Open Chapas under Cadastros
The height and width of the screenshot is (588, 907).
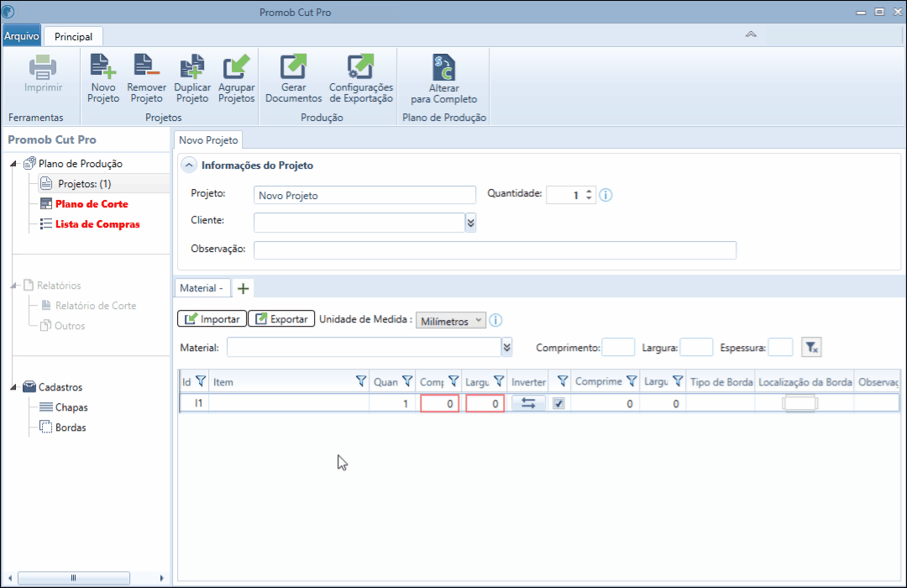click(x=71, y=407)
